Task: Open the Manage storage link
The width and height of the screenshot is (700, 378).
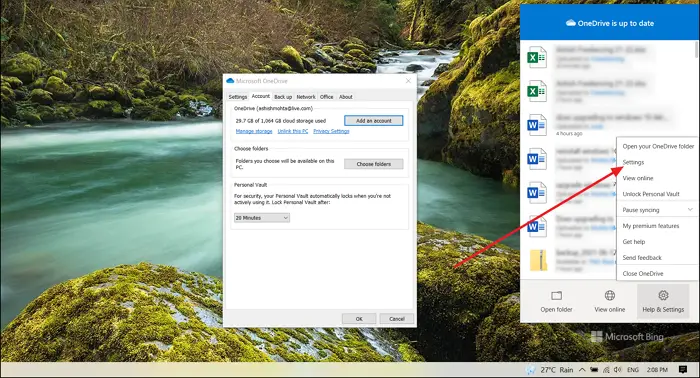Action: coord(254,131)
